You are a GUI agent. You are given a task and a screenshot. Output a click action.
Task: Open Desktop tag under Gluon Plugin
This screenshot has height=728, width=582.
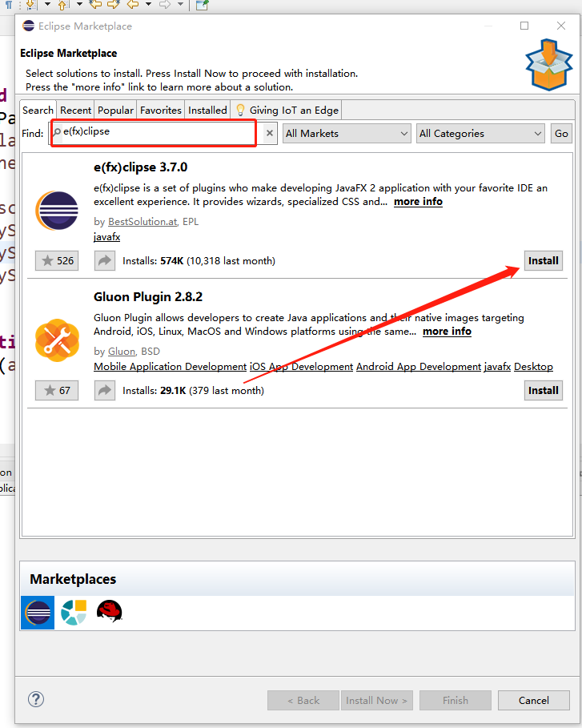533,366
